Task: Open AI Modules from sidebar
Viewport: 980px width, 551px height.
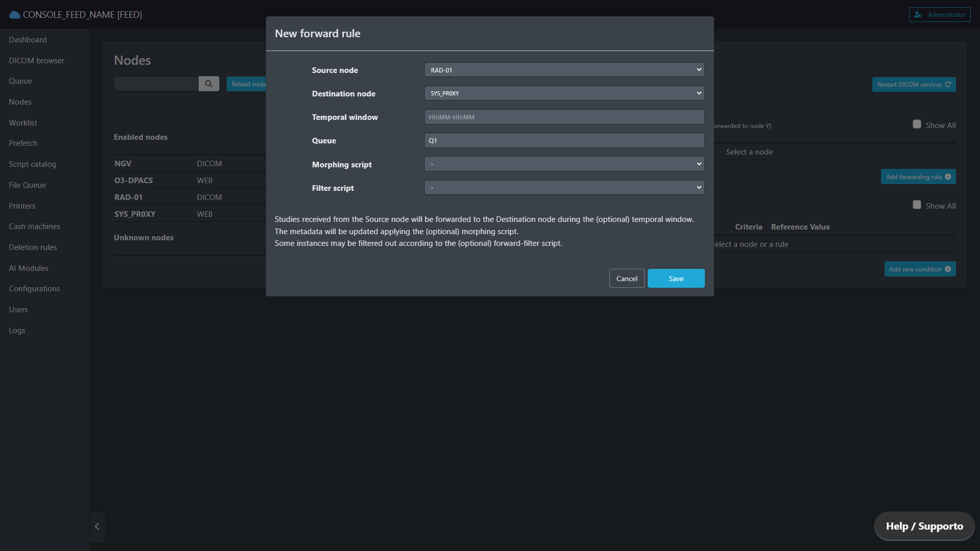Action: pos(29,268)
